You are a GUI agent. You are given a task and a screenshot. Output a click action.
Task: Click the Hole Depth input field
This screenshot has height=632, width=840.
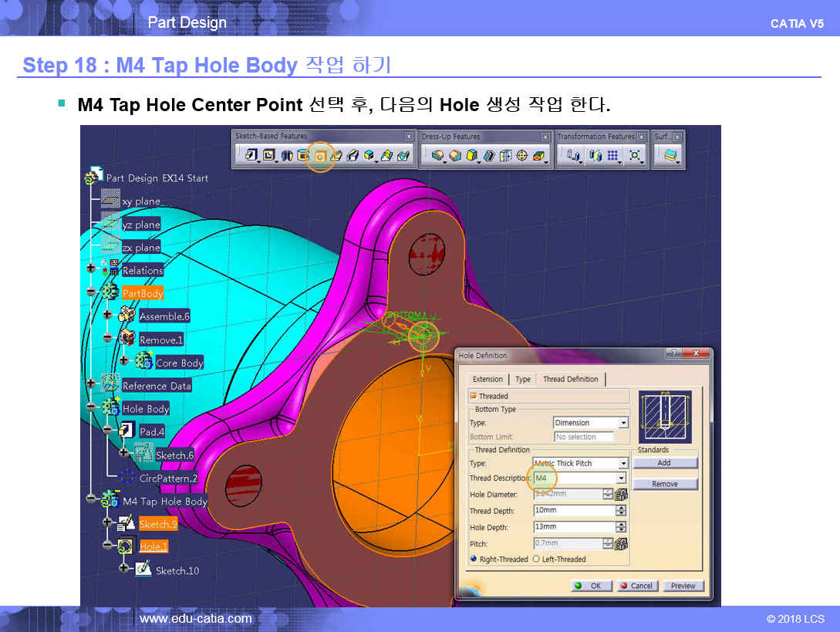[x=573, y=527]
